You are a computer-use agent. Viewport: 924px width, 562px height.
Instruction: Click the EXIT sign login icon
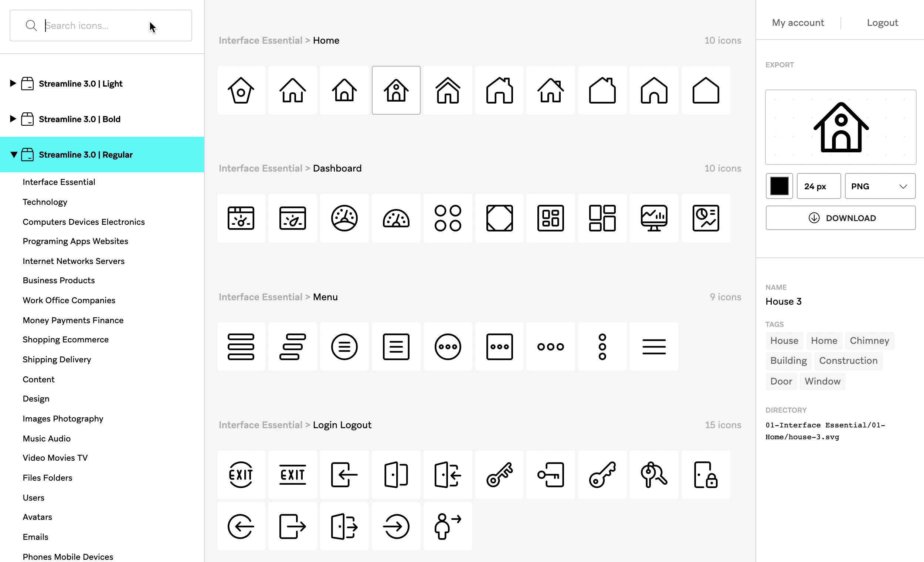coord(292,474)
